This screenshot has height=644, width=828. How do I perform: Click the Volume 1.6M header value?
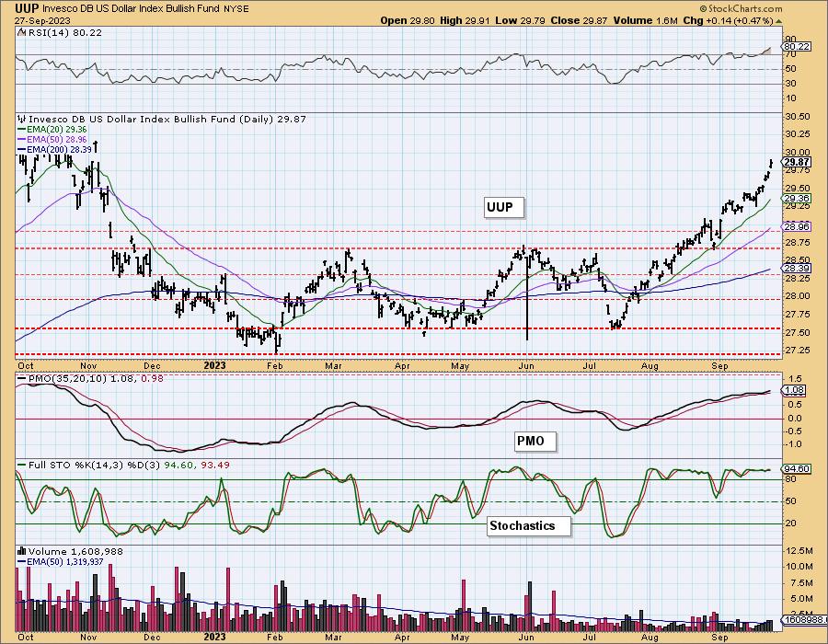click(x=646, y=20)
